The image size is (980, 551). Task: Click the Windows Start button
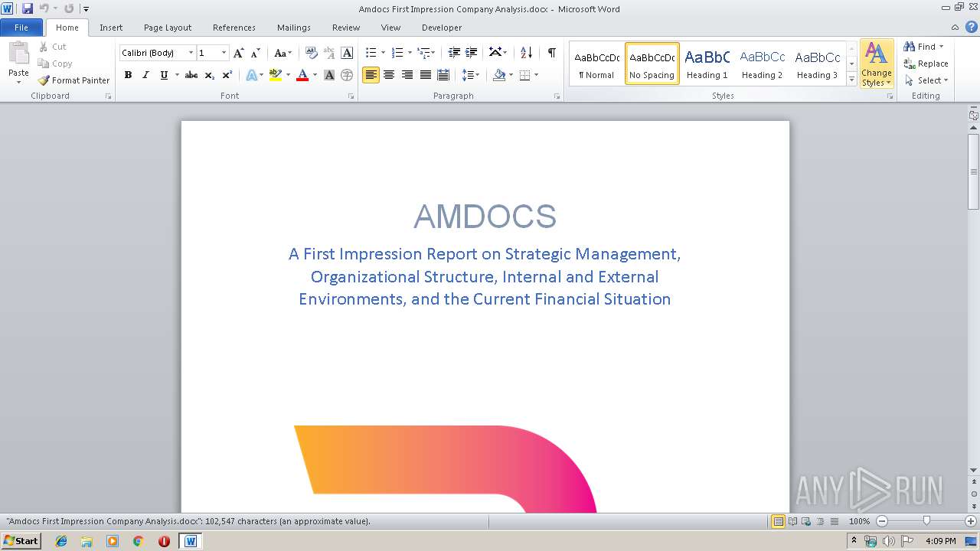[21, 541]
